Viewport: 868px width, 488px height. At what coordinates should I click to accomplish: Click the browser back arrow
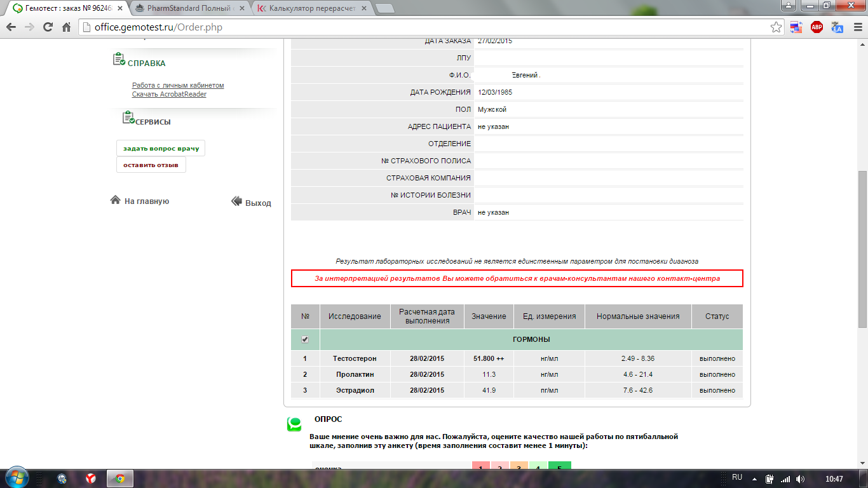(x=11, y=27)
